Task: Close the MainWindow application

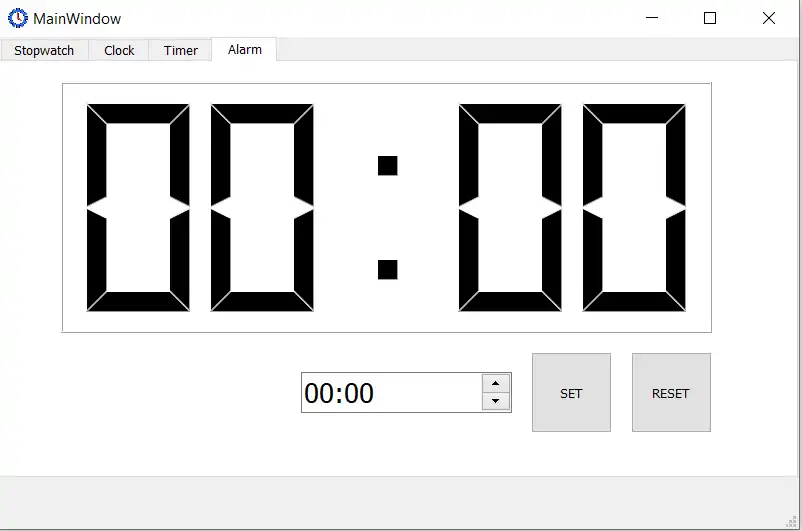Action: [x=769, y=18]
